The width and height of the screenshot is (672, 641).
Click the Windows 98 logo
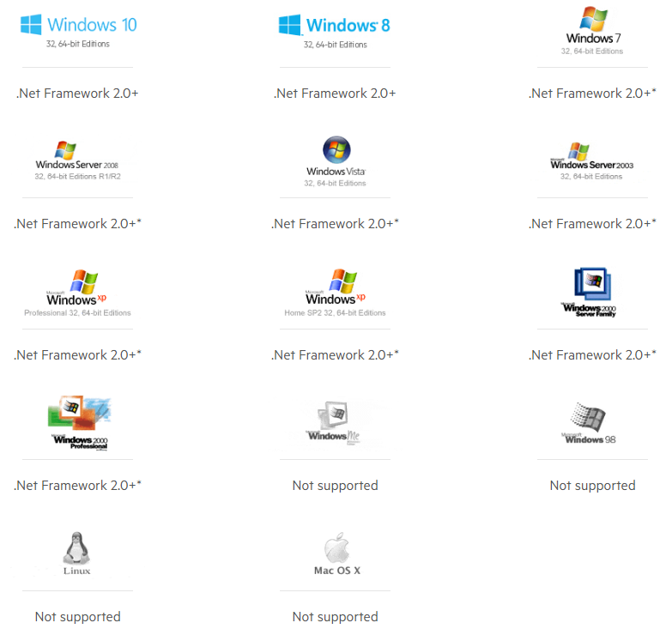point(589,423)
